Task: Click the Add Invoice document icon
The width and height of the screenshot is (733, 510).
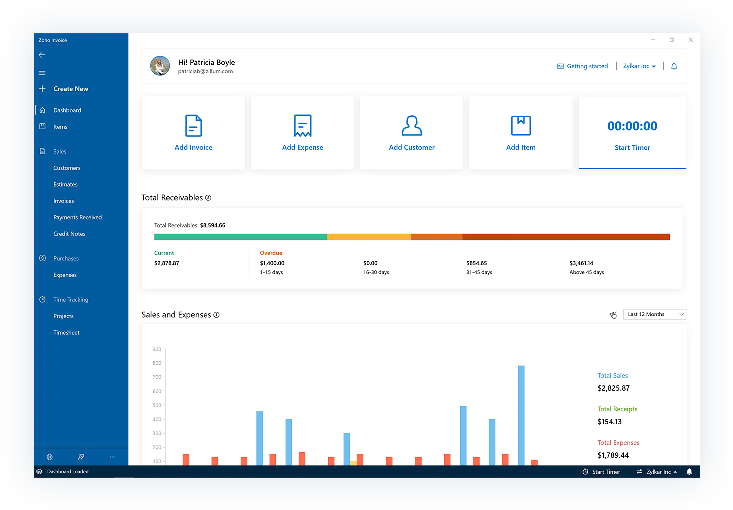Action: tap(193, 125)
